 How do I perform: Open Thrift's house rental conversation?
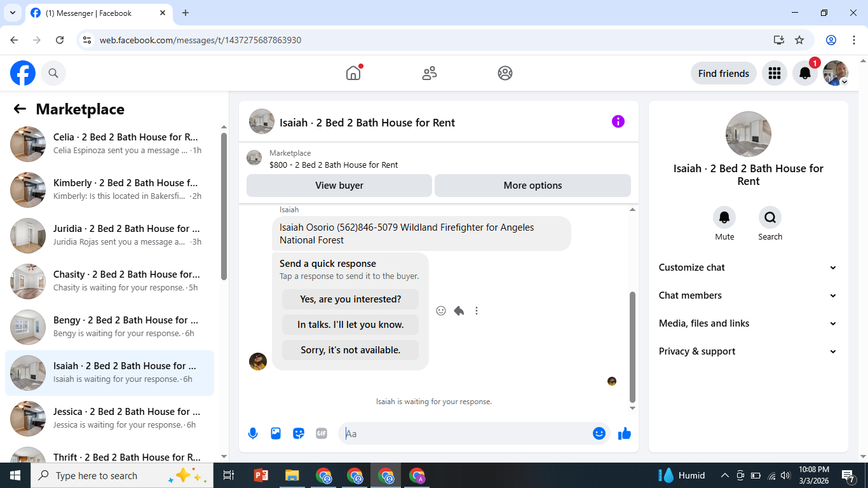pos(109,454)
